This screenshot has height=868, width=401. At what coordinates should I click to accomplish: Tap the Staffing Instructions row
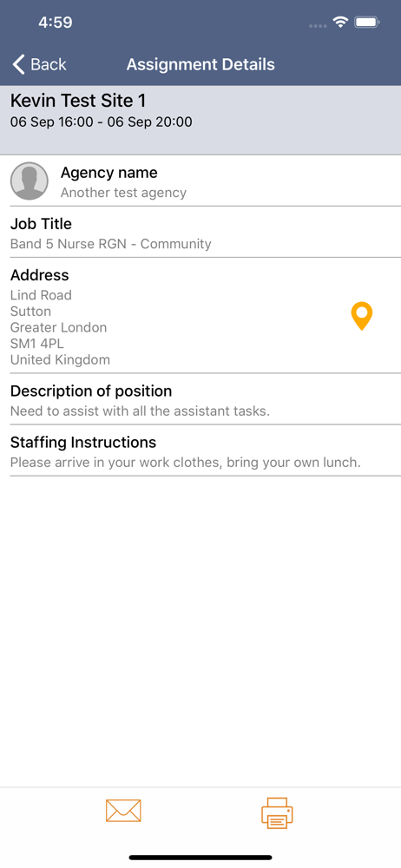[200, 450]
